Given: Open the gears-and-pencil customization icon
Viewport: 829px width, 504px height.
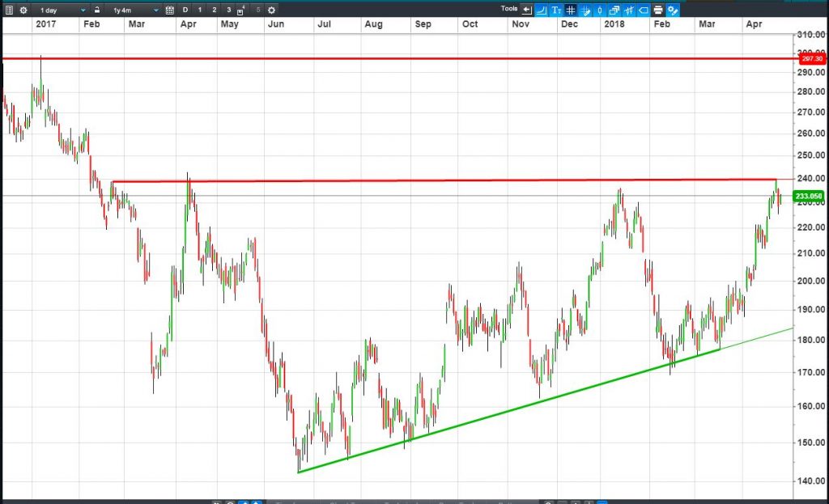Looking at the screenshot, I should click(x=673, y=10).
